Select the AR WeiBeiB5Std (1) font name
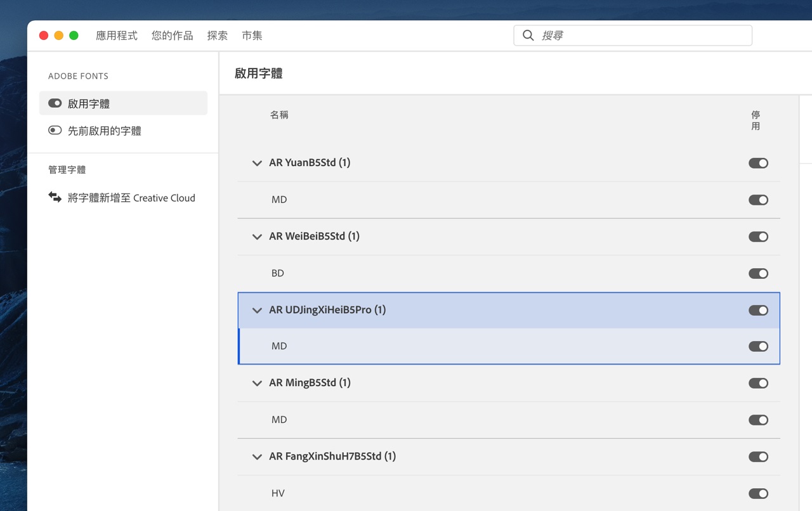Screen dimensions: 812x511 (x=314, y=236)
